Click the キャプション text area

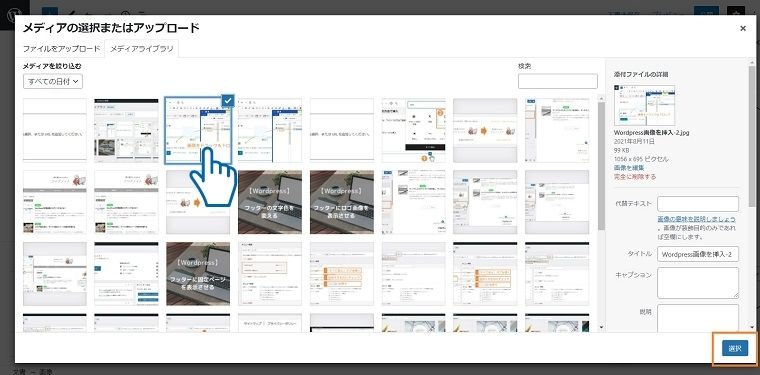698,283
